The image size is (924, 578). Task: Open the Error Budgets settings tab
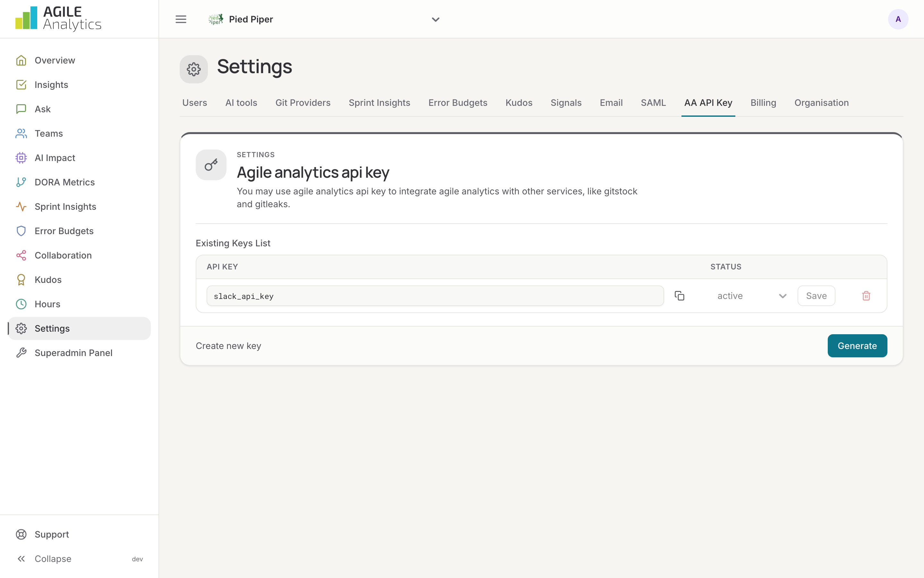coord(458,103)
